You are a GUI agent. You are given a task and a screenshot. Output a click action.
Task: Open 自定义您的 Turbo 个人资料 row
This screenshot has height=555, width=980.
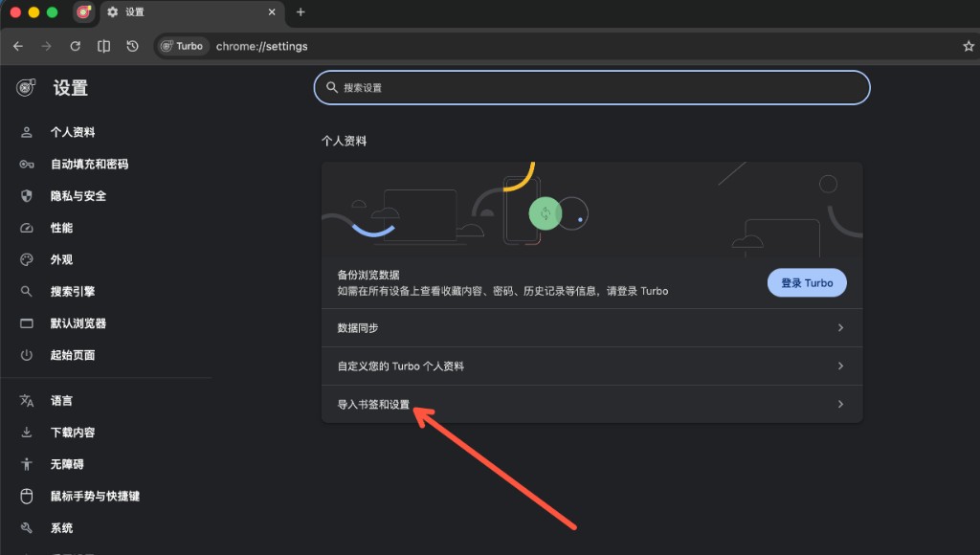pyautogui.click(x=591, y=366)
